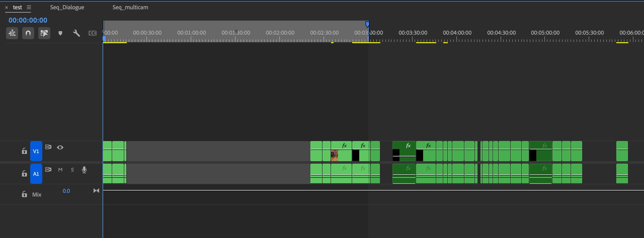Hide V1 track output with eye

[60, 147]
